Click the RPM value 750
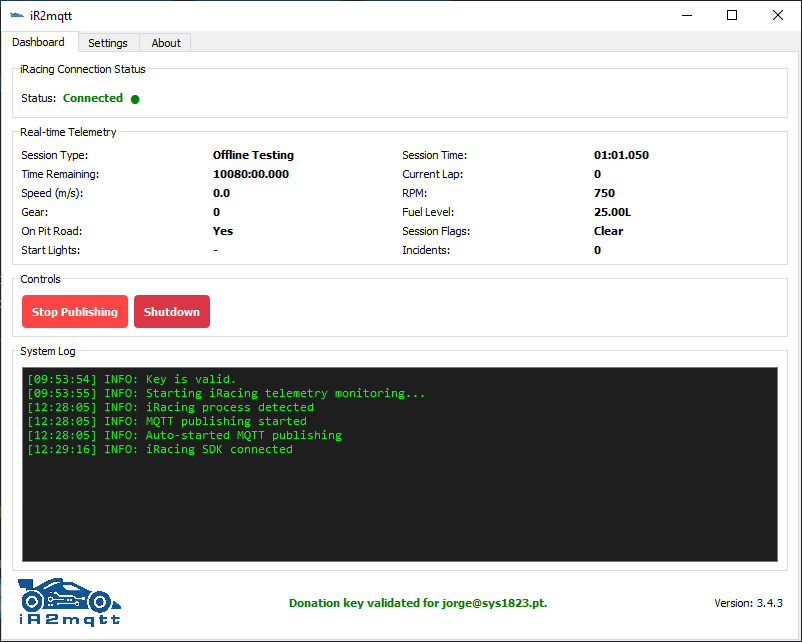The image size is (802, 642). coord(604,193)
